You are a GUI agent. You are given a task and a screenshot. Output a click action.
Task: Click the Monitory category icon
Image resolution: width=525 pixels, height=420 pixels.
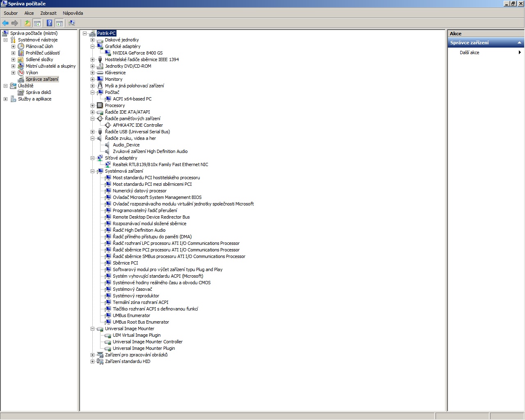tap(100, 79)
